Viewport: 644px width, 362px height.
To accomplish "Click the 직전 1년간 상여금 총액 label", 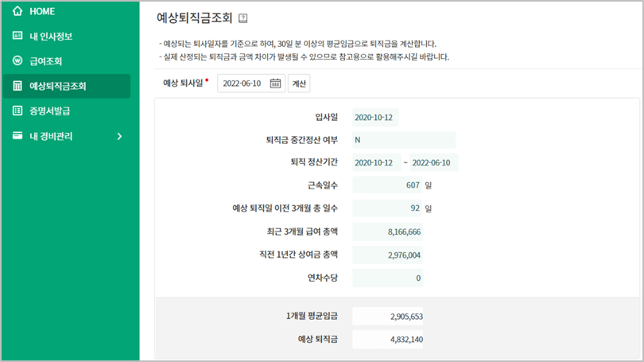I will click(x=299, y=255).
